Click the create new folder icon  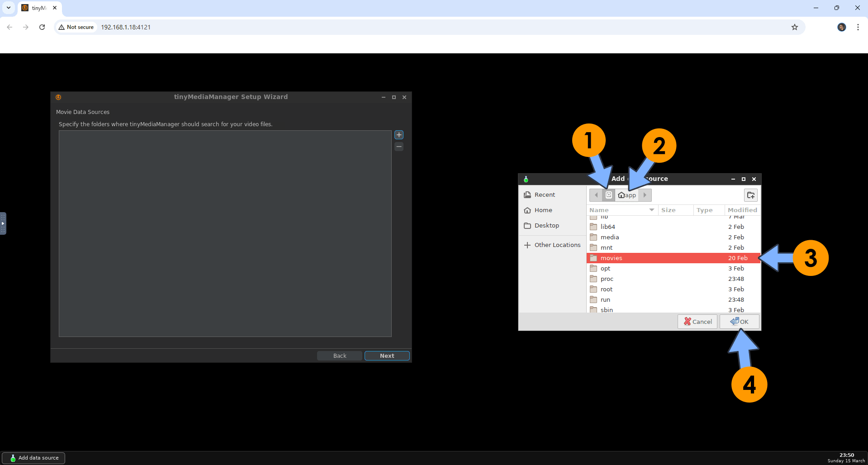(x=750, y=195)
